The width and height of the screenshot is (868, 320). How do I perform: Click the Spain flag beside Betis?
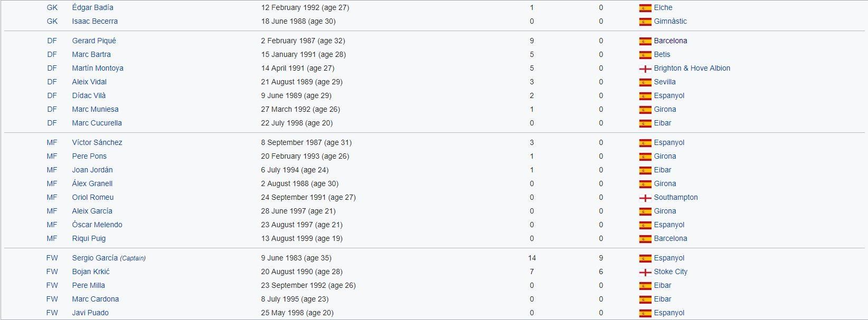(645, 55)
